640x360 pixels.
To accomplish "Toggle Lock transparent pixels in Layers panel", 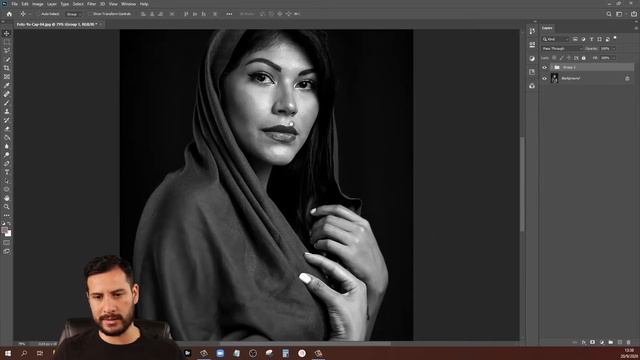I will pos(554,58).
